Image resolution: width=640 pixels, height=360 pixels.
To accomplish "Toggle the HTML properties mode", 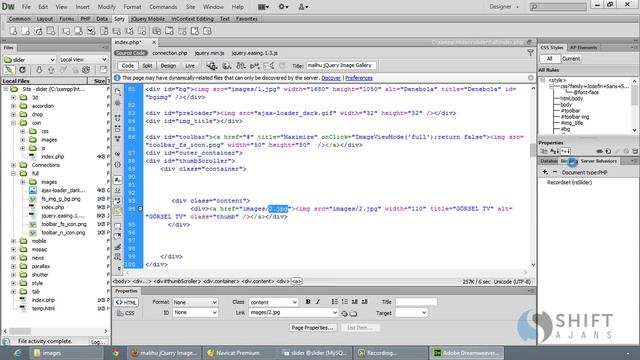I will (x=126, y=302).
